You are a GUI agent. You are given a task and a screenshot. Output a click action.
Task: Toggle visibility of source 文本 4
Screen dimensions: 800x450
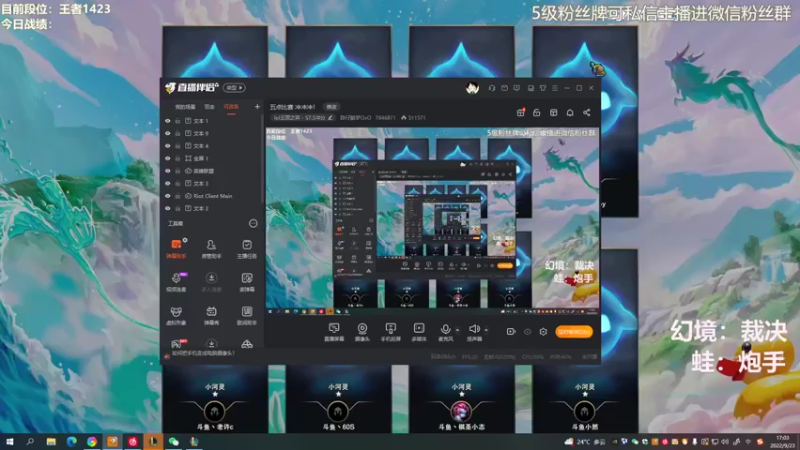pos(167,146)
